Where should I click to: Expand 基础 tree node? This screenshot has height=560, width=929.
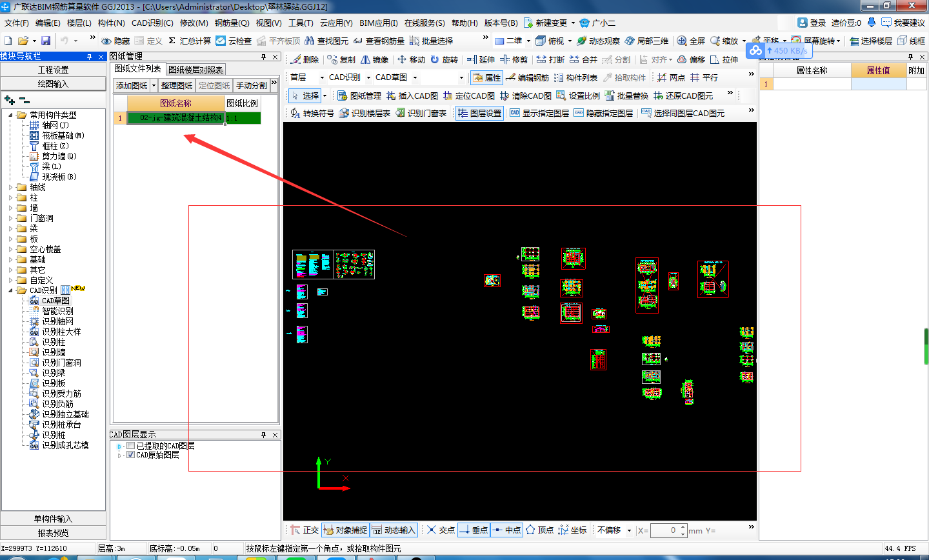click(11, 259)
